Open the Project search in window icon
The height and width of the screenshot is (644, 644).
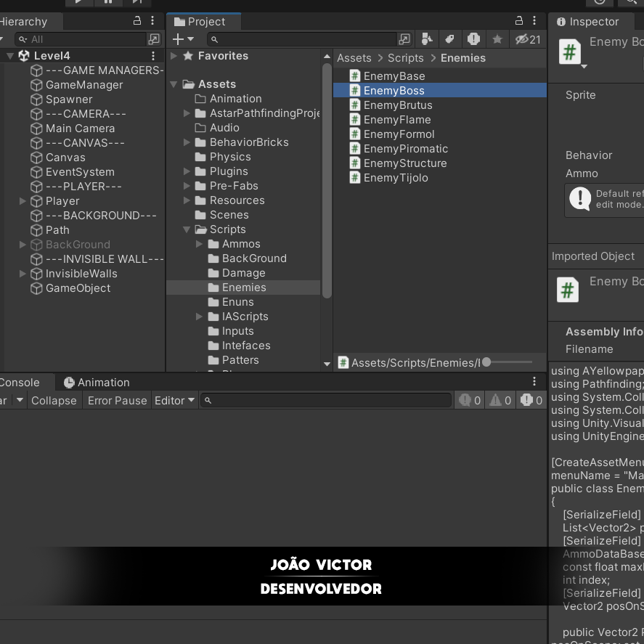click(404, 39)
